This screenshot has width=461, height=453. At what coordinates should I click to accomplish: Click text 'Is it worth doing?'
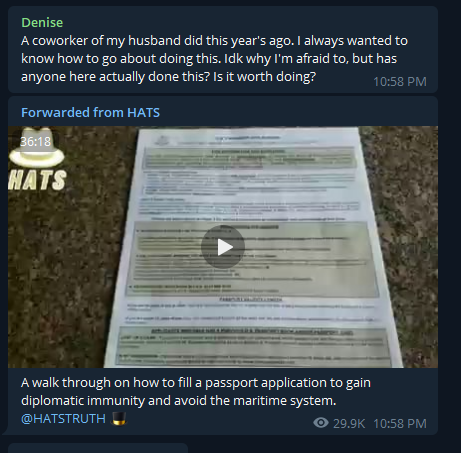(x=264, y=77)
